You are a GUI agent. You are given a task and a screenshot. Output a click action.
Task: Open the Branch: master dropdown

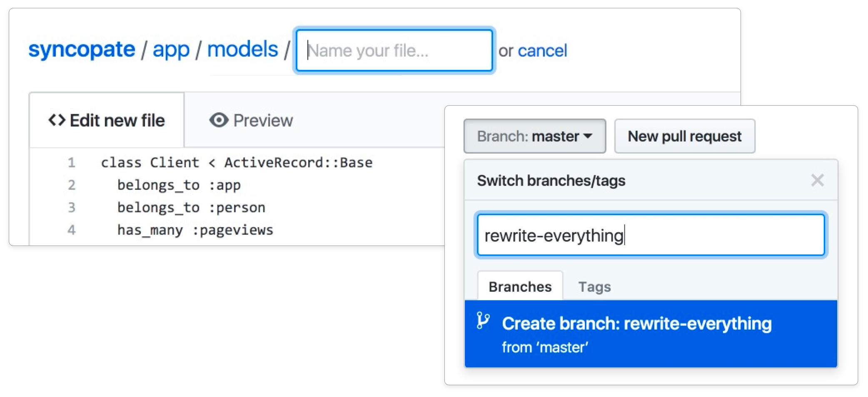[534, 136]
